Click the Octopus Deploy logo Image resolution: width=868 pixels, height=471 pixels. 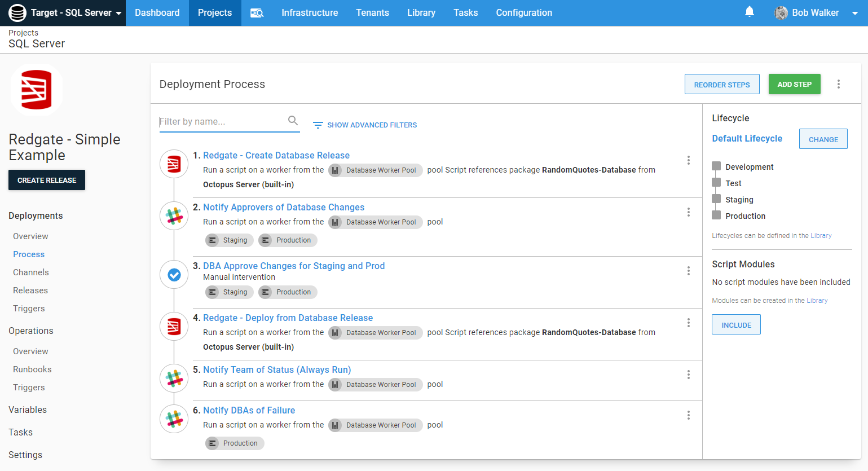coord(16,12)
